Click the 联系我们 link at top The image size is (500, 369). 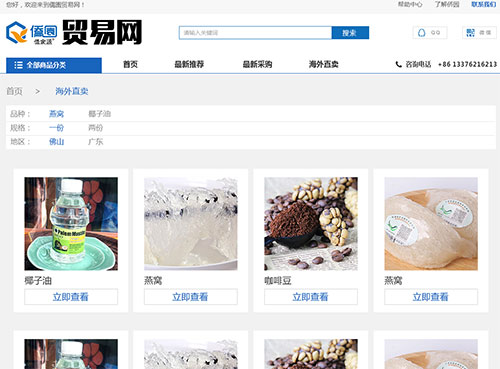484,5
